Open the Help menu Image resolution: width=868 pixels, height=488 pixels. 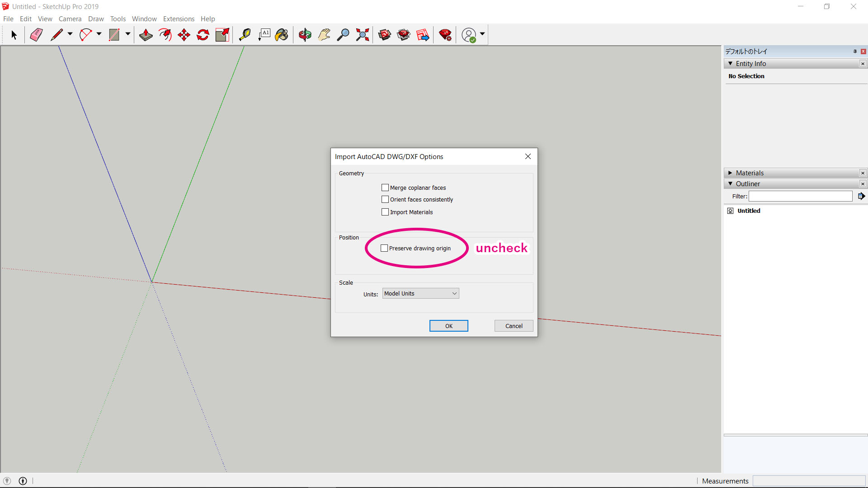click(208, 19)
